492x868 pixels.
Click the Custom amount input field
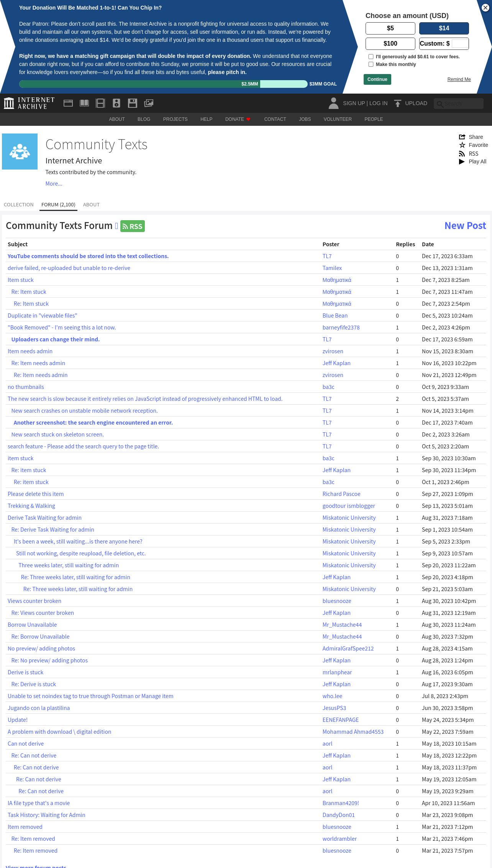(460, 44)
